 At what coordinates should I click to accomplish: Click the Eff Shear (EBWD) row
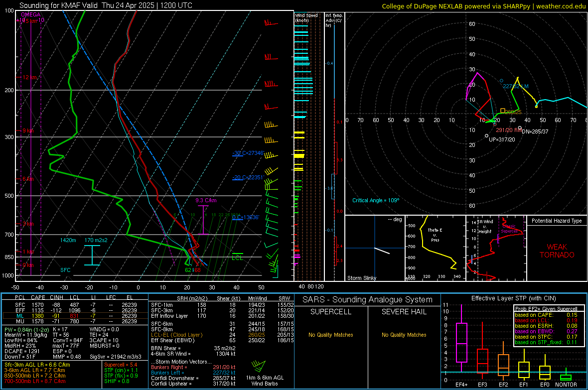coord(222,341)
